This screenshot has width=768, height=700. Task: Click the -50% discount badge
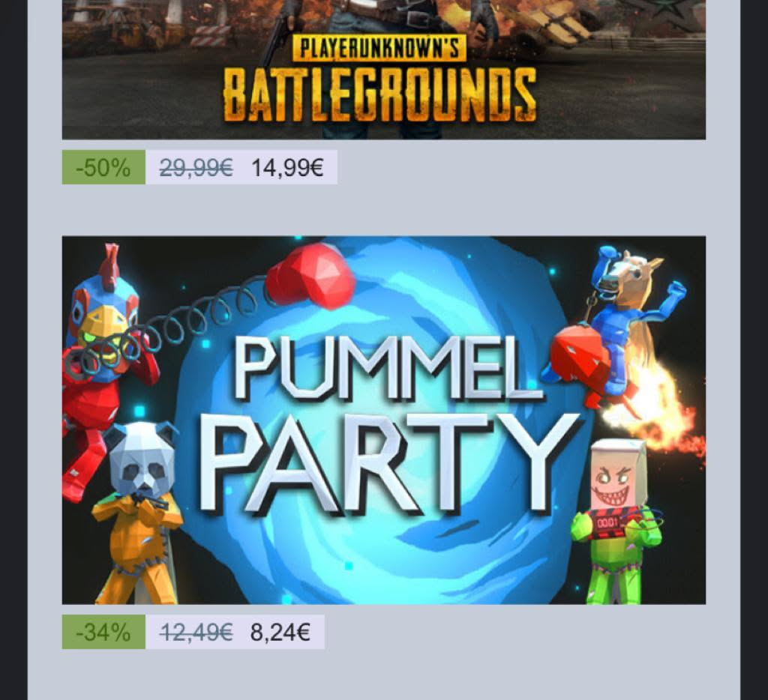coord(103,167)
